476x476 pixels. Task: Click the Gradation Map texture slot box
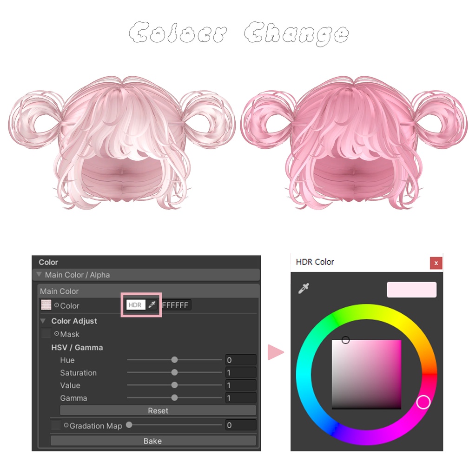[x=56, y=425]
